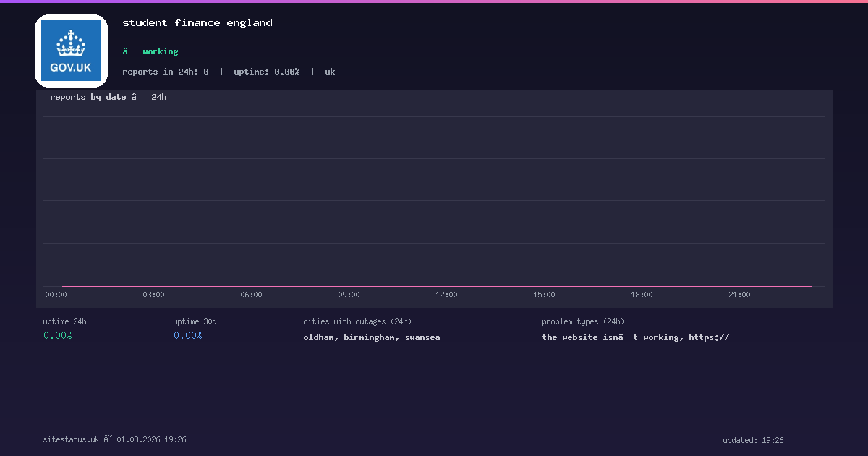868x456 pixels.
Task: Click 'cities with outages (24h)' label
Action: [357, 321]
